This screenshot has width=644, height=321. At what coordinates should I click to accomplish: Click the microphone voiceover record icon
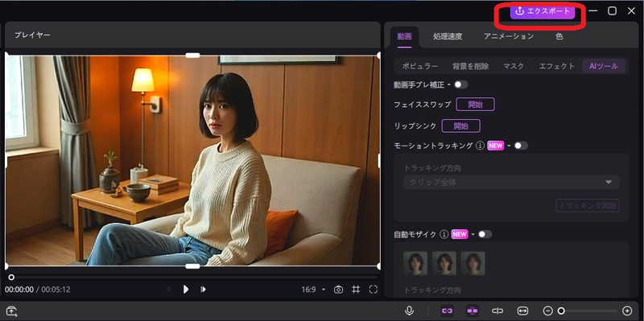pos(409,311)
